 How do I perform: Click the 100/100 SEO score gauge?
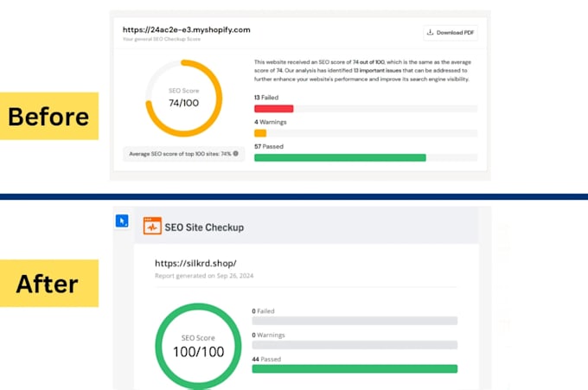198,346
